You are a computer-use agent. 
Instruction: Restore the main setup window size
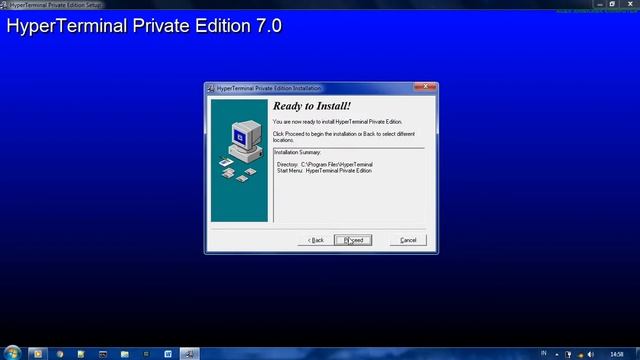[x=612, y=4]
